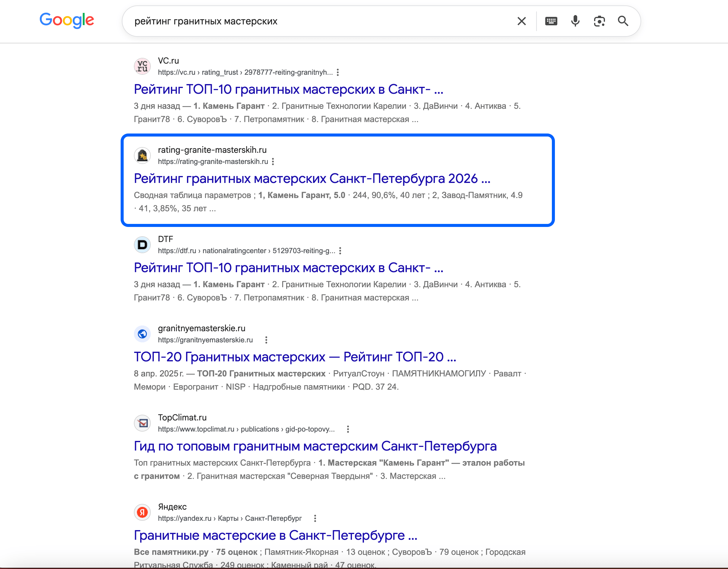The image size is (728, 569).
Task: Open more options for the Яндекс result
Action: pyautogui.click(x=315, y=519)
